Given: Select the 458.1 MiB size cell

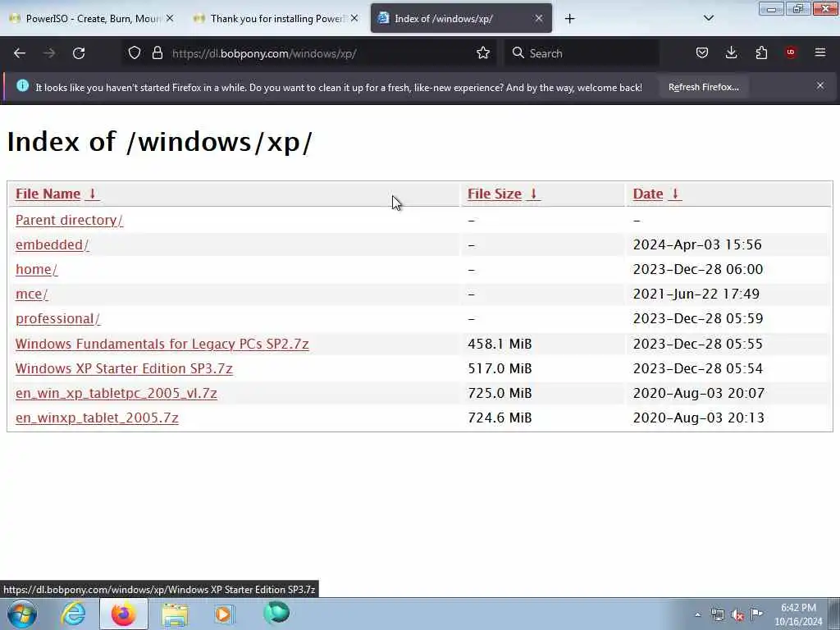Looking at the screenshot, I should pyautogui.click(x=500, y=344).
